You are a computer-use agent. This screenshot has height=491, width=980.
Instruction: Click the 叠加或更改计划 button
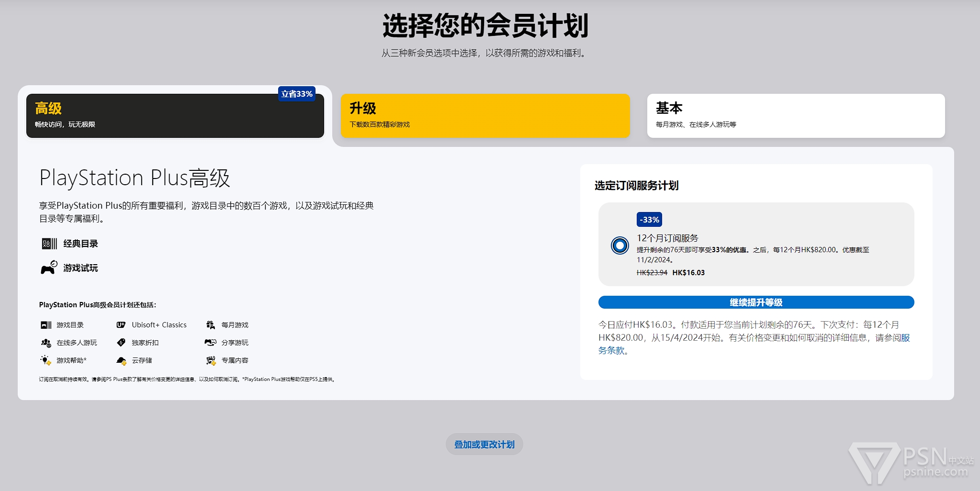tap(484, 445)
